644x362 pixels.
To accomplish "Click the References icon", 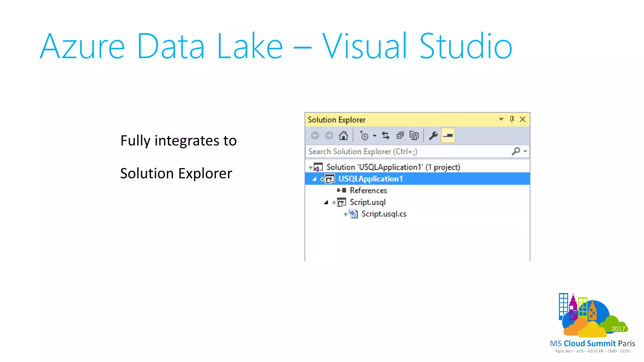I will 341,190.
